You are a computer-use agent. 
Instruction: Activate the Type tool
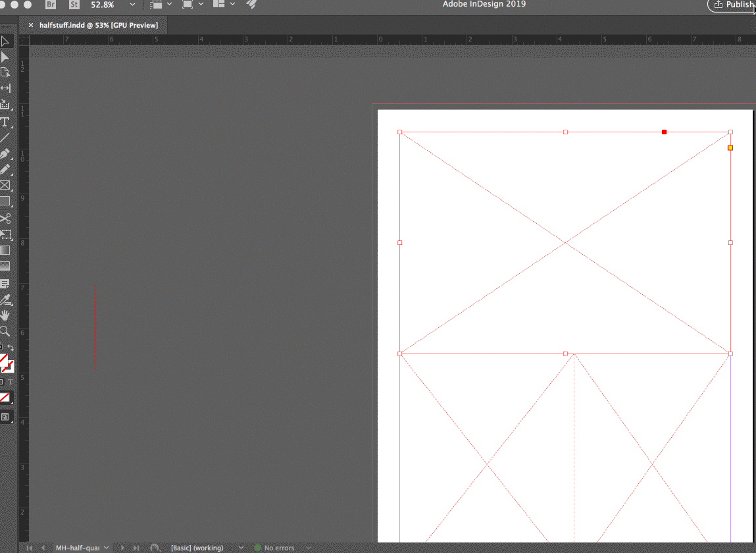coord(7,122)
